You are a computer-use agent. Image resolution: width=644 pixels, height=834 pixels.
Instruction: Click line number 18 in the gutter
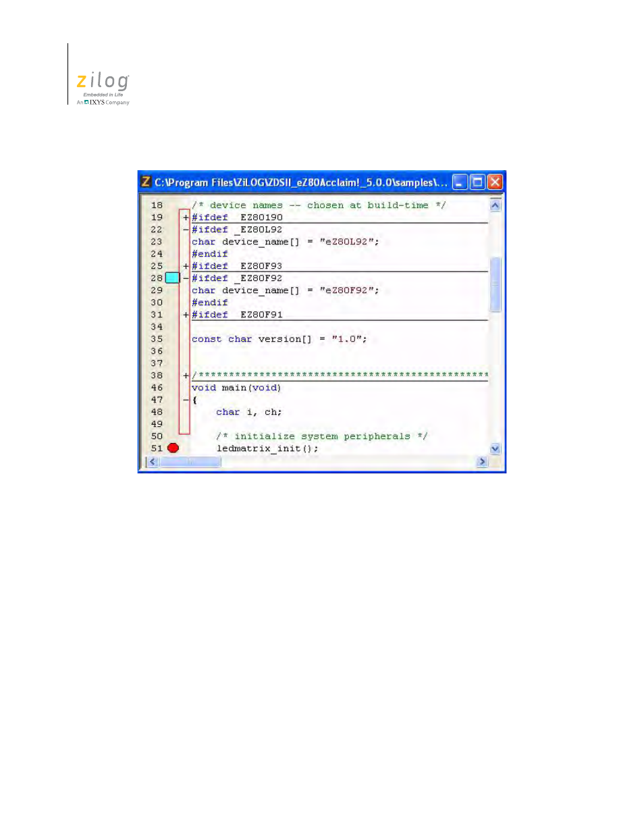pos(157,205)
